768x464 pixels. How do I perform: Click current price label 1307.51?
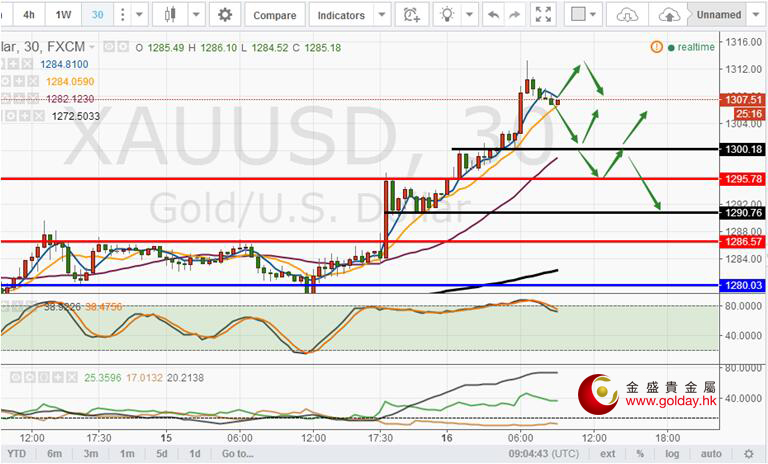coord(744,99)
